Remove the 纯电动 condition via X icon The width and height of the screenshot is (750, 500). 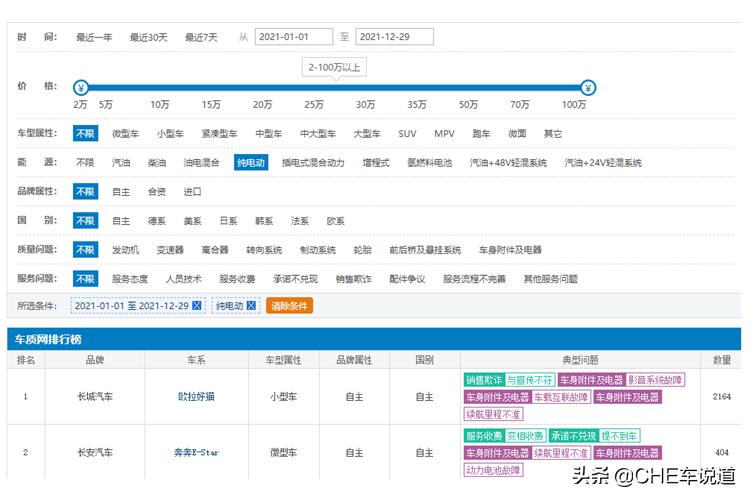coord(251,305)
